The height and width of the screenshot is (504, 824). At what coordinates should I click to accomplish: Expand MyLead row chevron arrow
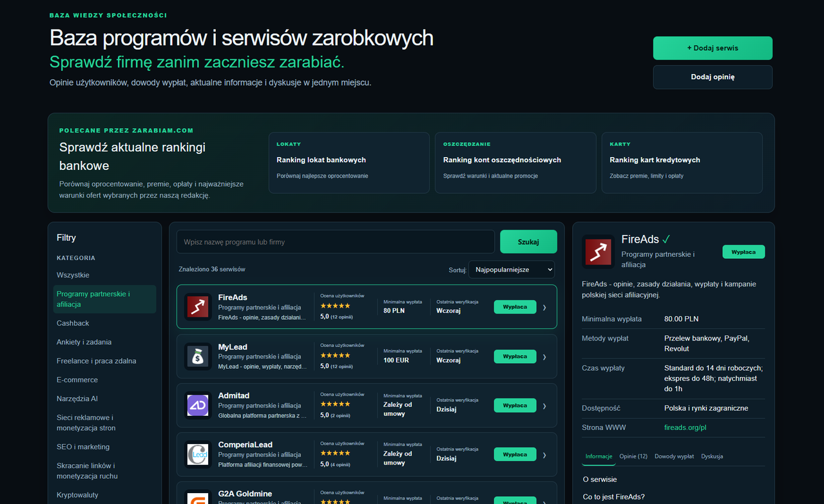[544, 357]
